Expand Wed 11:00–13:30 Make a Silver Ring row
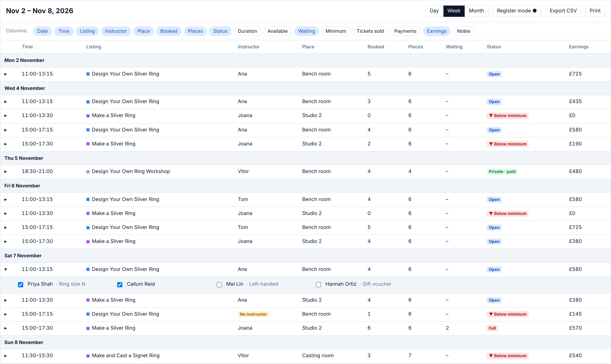 (6, 115)
